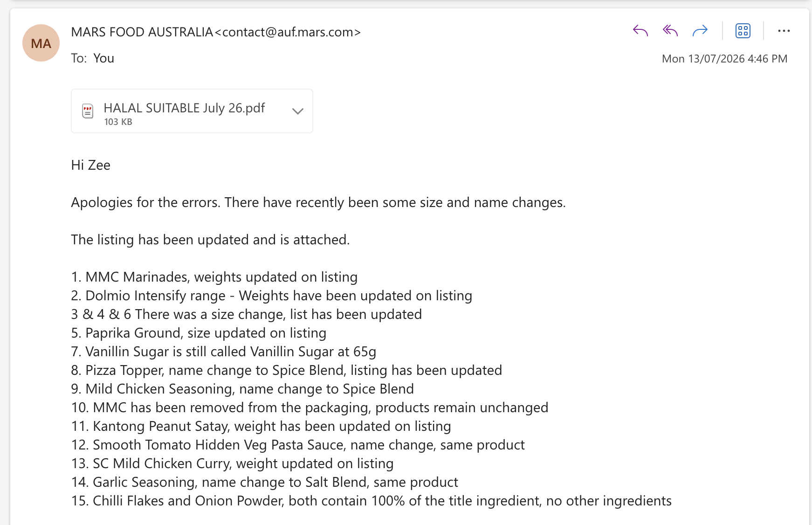Forward this email using the arrow icon

(700, 31)
